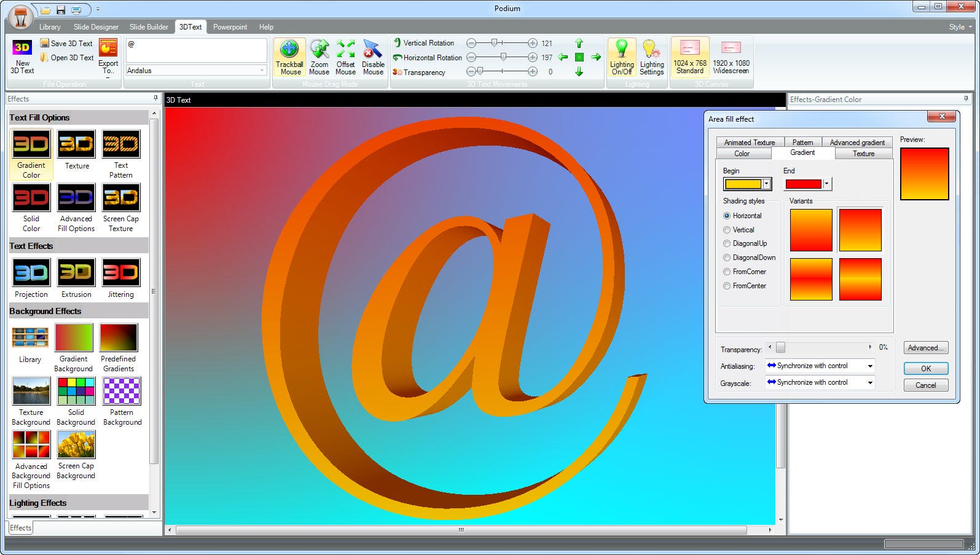Set canvas to 1920 x 1080 Widescreen

pos(731,57)
